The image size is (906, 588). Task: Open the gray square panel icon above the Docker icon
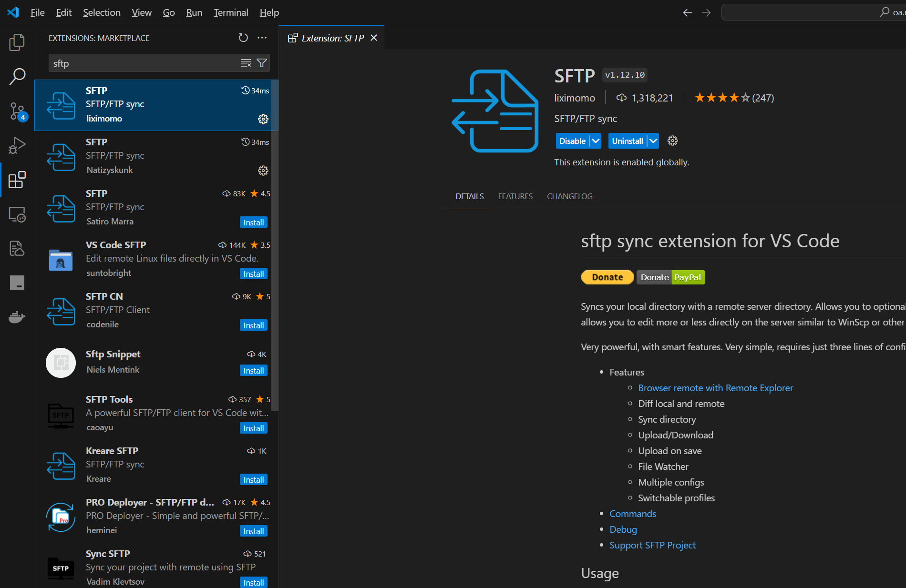tap(17, 283)
